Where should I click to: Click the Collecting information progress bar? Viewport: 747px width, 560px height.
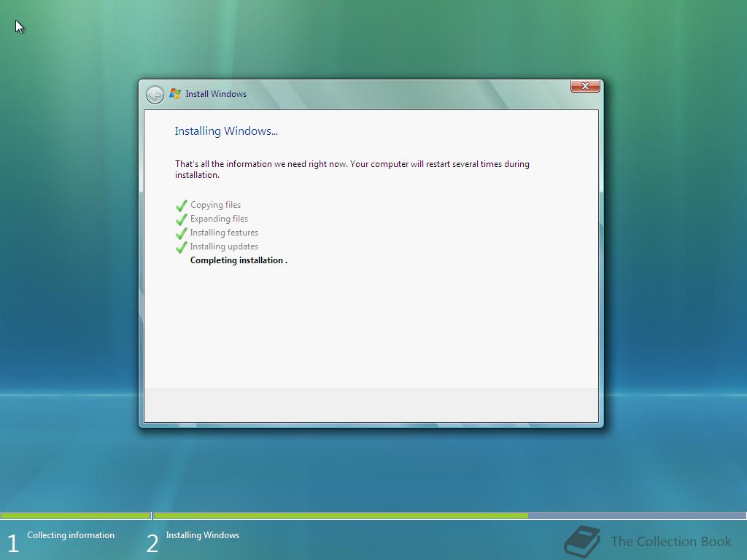76,516
